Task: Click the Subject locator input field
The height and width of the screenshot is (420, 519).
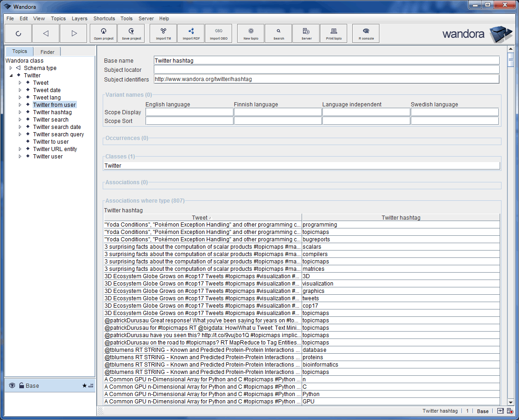Action: pos(326,70)
